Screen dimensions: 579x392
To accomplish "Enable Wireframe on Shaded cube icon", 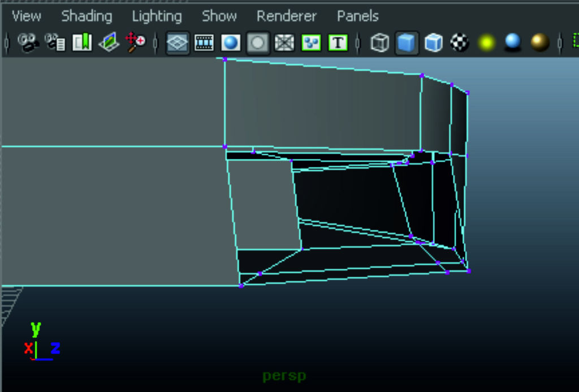I will pos(434,43).
